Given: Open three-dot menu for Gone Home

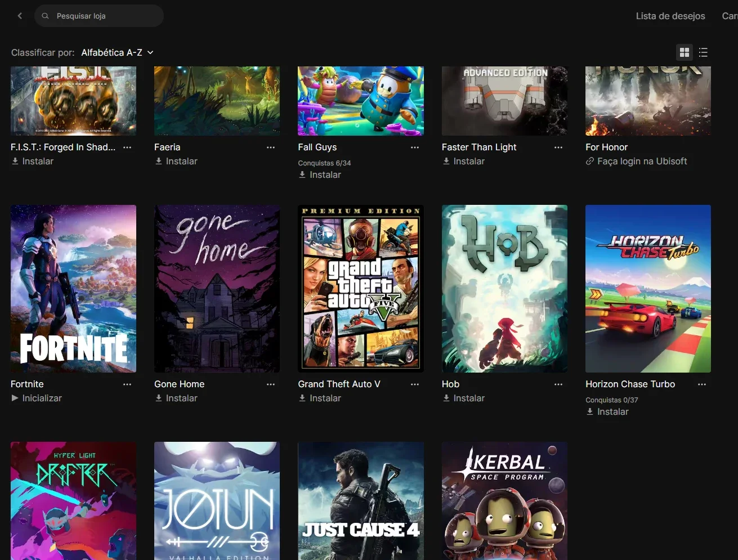Looking at the screenshot, I should pos(271,384).
